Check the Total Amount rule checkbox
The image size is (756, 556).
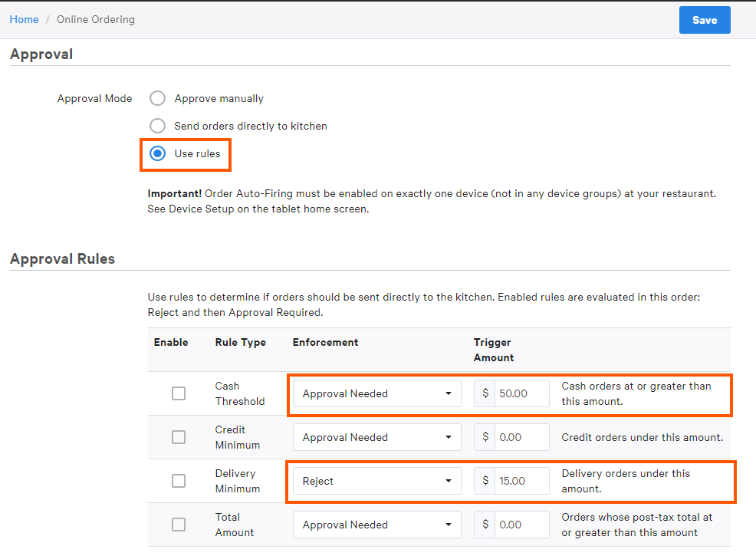pyautogui.click(x=179, y=525)
